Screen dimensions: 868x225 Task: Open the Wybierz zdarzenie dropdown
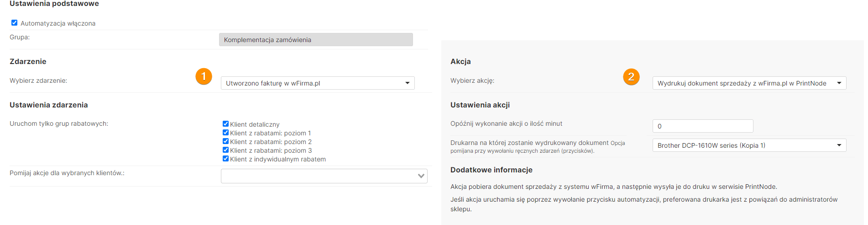click(x=318, y=83)
